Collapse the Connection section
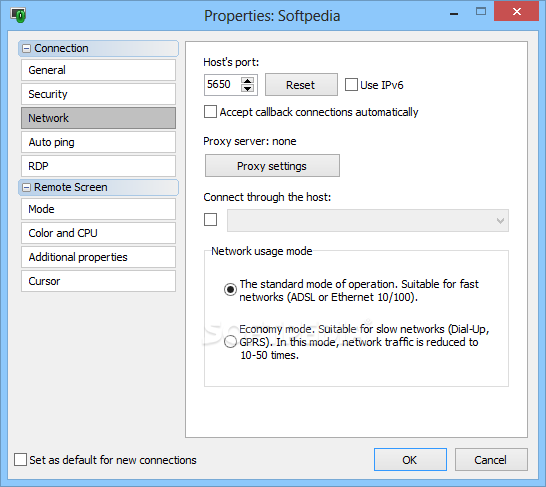This screenshot has width=546, height=487. (26, 48)
